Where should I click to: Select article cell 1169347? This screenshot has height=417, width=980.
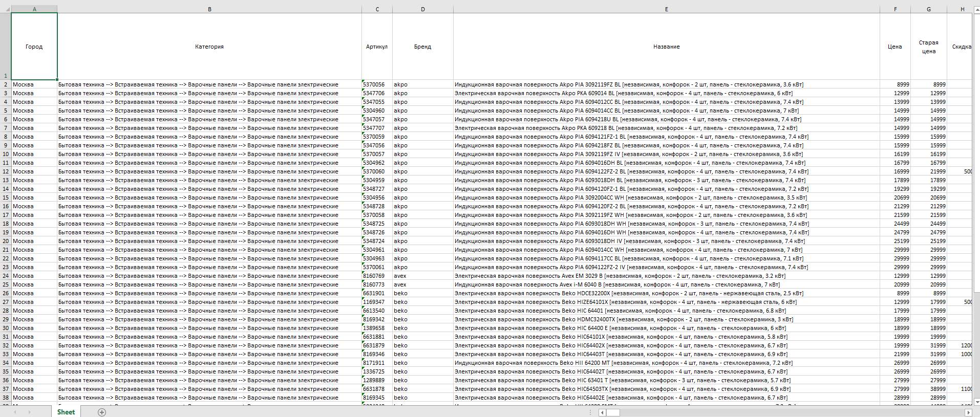(377, 302)
